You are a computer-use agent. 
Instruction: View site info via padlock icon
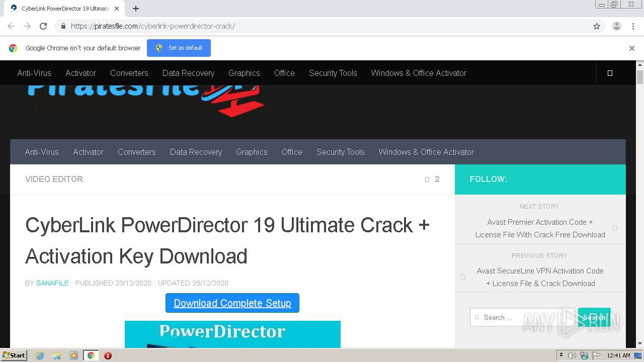(x=63, y=26)
